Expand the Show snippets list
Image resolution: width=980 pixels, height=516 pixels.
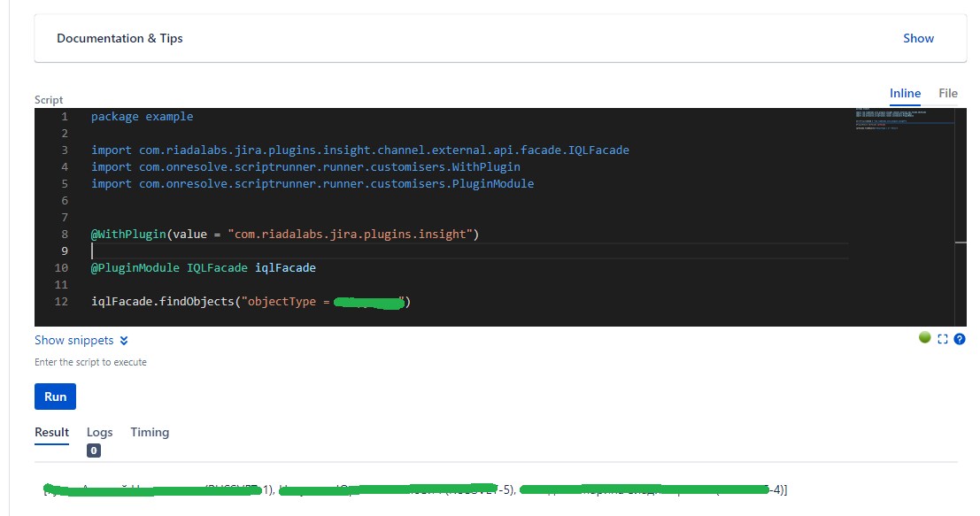[x=73, y=340]
